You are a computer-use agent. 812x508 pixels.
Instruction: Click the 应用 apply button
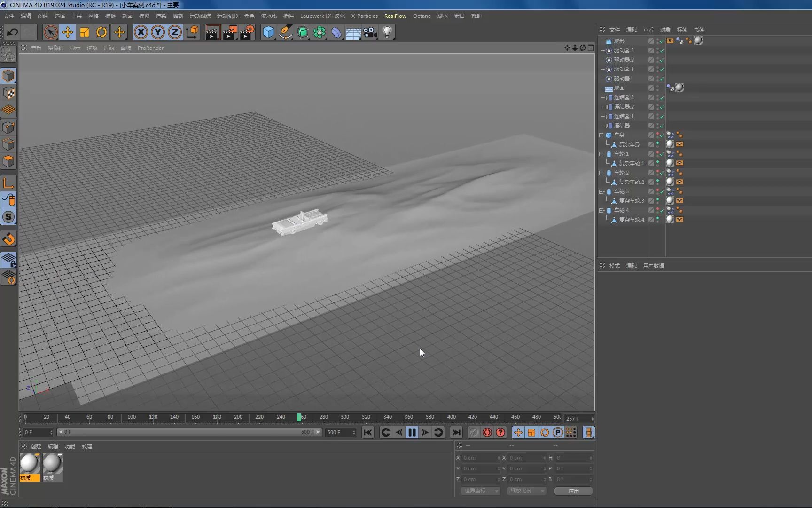point(573,491)
